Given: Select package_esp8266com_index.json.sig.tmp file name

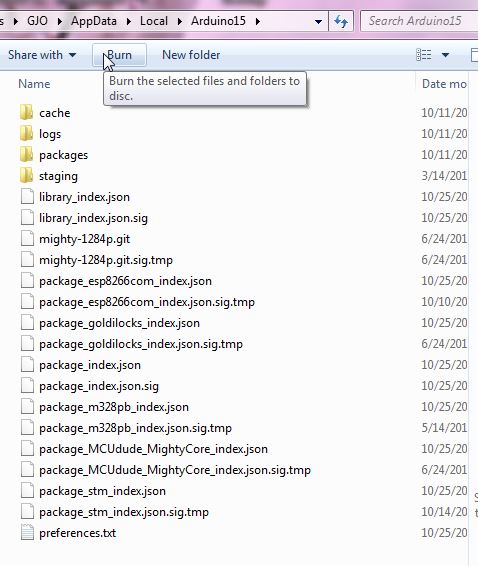Looking at the screenshot, I should pyautogui.click(x=147, y=302).
